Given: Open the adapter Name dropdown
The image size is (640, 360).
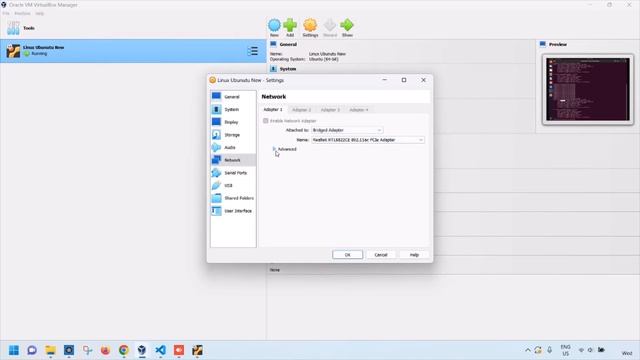Looking at the screenshot, I should pos(368,140).
